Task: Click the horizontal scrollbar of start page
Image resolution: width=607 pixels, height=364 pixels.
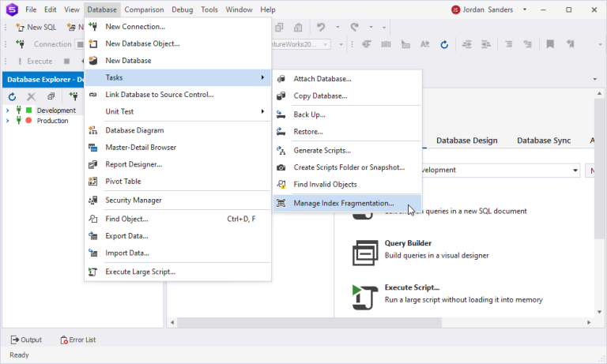Action: click(309, 322)
